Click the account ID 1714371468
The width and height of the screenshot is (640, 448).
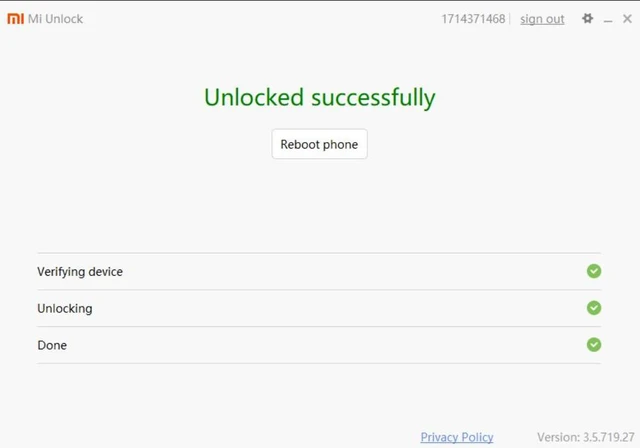point(473,19)
